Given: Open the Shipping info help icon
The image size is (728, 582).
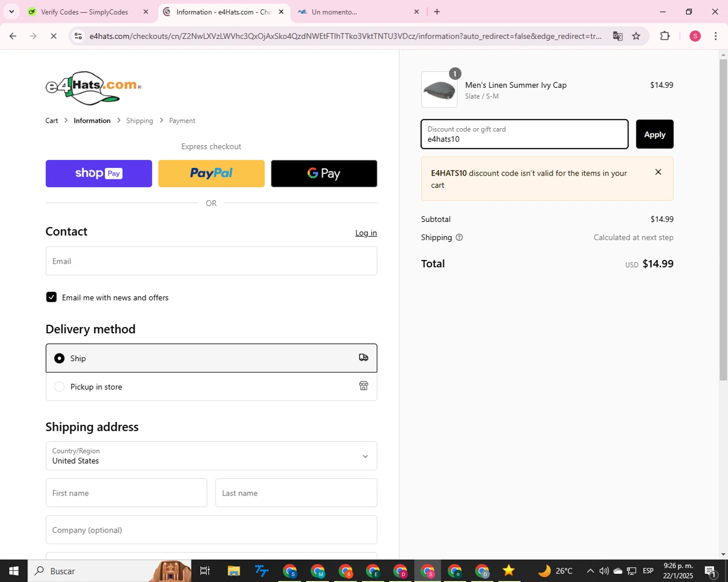Looking at the screenshot, I should (x=459, y=238).
